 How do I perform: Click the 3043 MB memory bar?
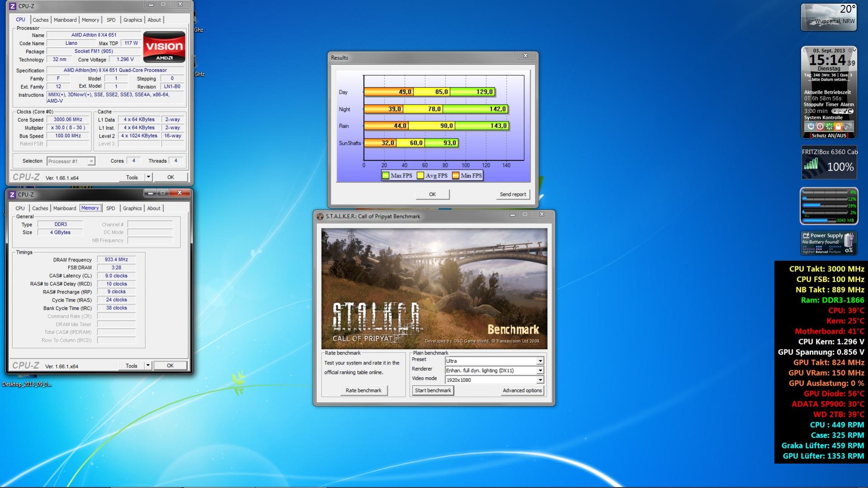pyautogui.click(x=819, y=220)
